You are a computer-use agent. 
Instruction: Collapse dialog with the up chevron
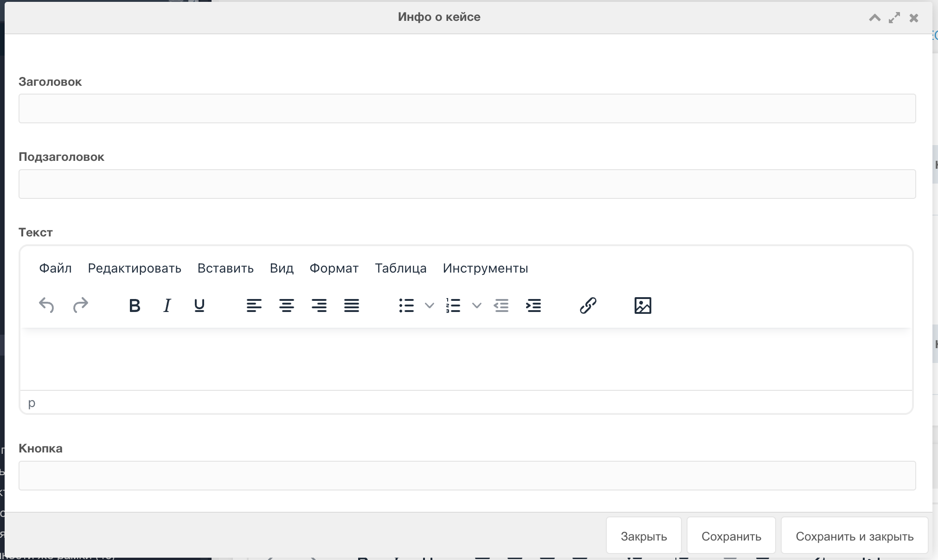(x=874, y=18)
